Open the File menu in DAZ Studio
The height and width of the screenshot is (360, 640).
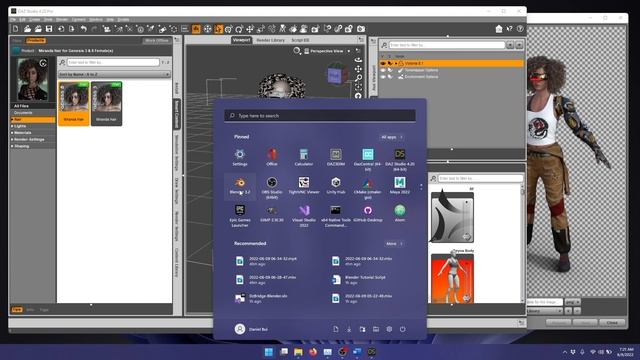click(13, 19)
